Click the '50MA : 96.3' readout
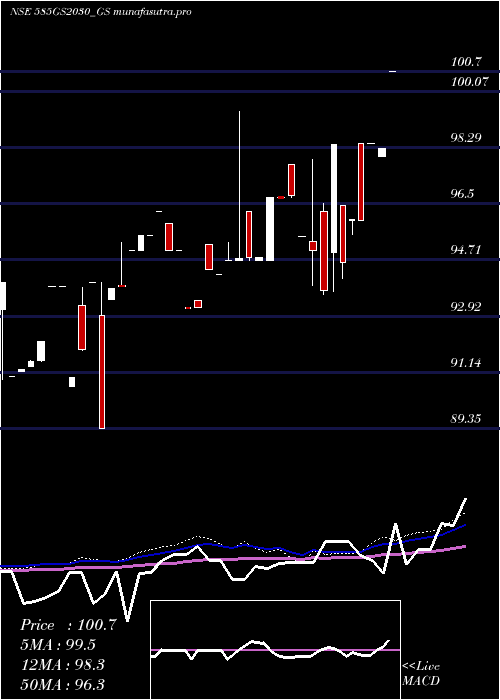The image size is (500, 700). pyautogui.click(x=62, y=685)
